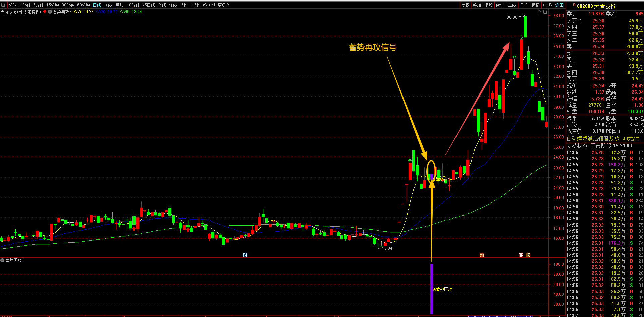Open the 蓄势再攻Z indicator dropdown circle
644x317 pixels.
50,12
